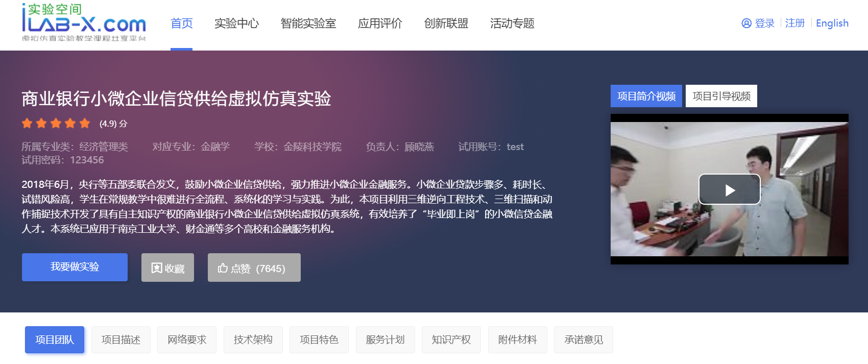Click the five-star rating icons
Viewport: 868px width, 364px height.
56,123
